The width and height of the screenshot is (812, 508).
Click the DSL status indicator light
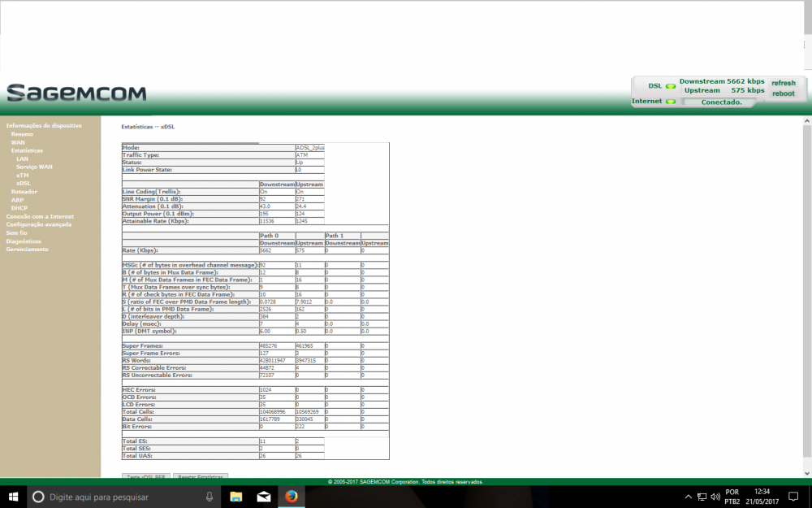pos(671,85)
